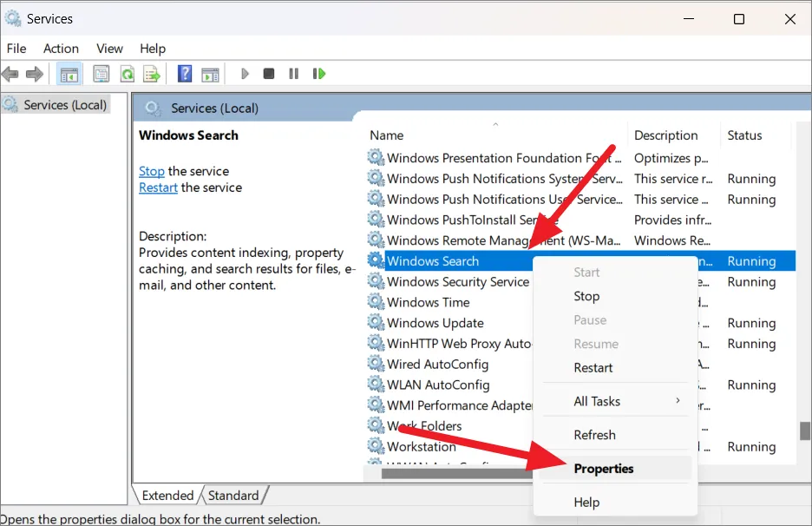The image size is (812, 526).
Task: Click the toolbar Properties icon
Action: pos(101,75)
